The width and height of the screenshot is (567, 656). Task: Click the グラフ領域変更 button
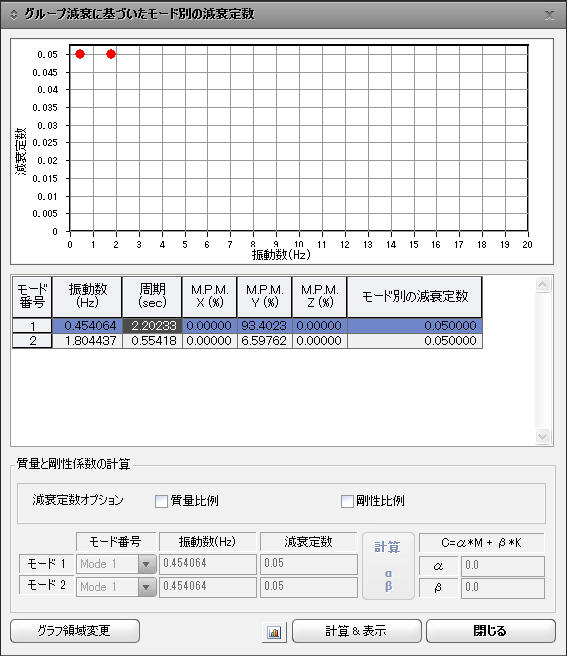pos(75,631)
